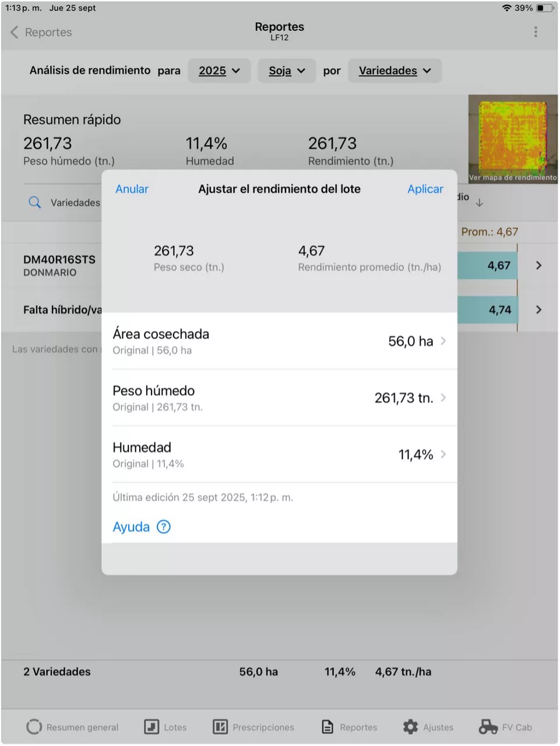Tap the vertical three-dot menu icon

click(536, 32)
